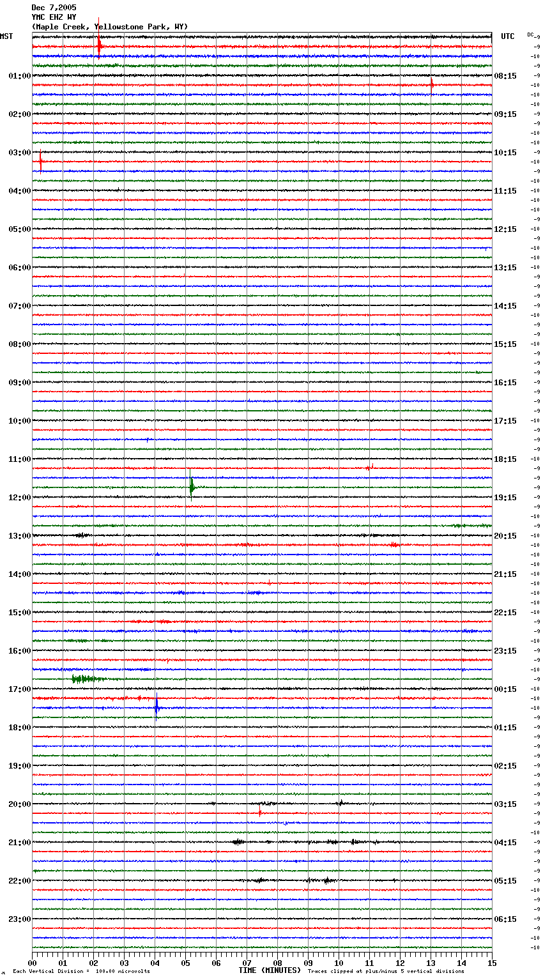Select the 23:00 MST hour label

point(20,919)
